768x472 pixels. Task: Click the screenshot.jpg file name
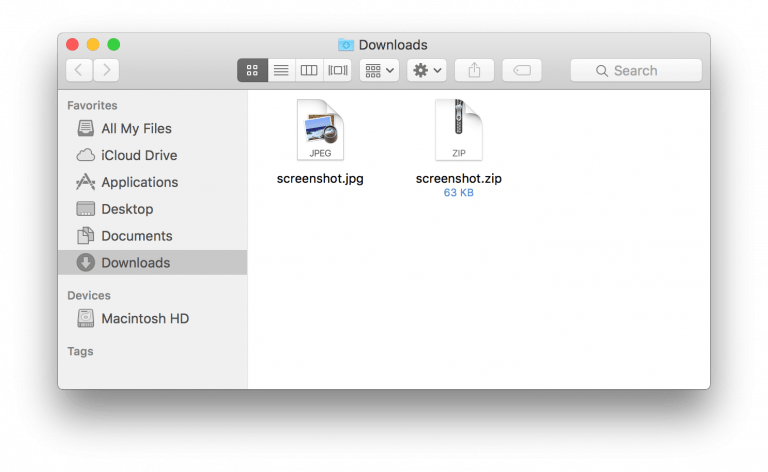320,179
